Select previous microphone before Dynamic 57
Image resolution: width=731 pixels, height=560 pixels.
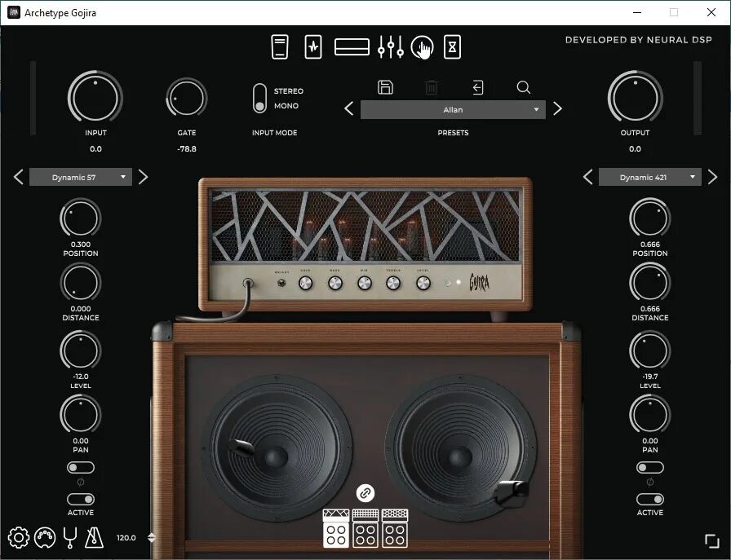click(18, 177)
